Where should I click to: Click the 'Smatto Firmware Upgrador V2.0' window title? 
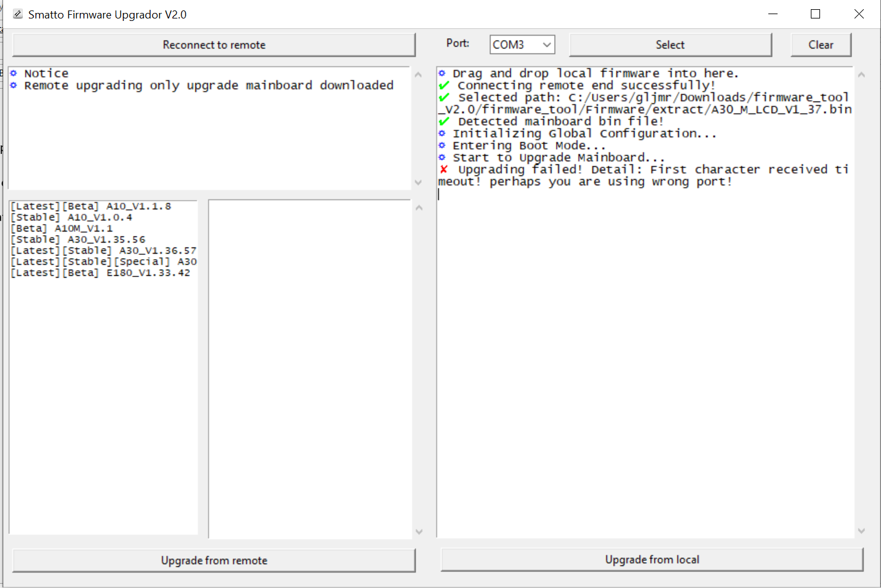point(107,14)
